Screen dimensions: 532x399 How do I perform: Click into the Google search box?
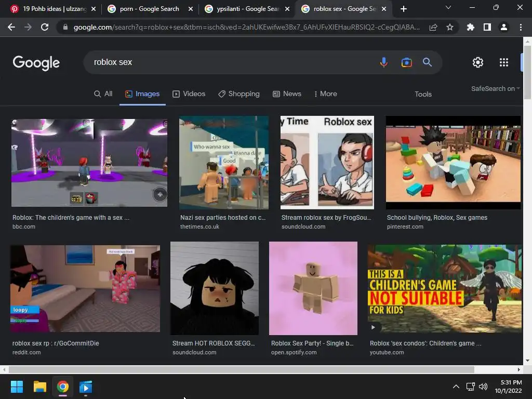(x=234, y=62)
